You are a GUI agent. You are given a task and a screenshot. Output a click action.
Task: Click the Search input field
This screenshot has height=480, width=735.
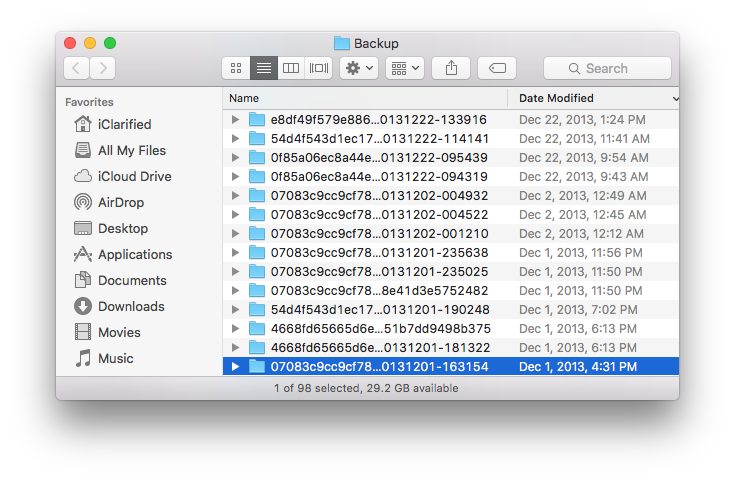point(607,68)
